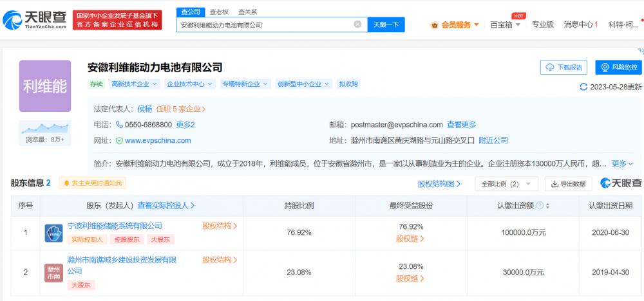This screenshot has width=644, height=301.
Task: Click the 天眼一下 search button
Action: 386,24
